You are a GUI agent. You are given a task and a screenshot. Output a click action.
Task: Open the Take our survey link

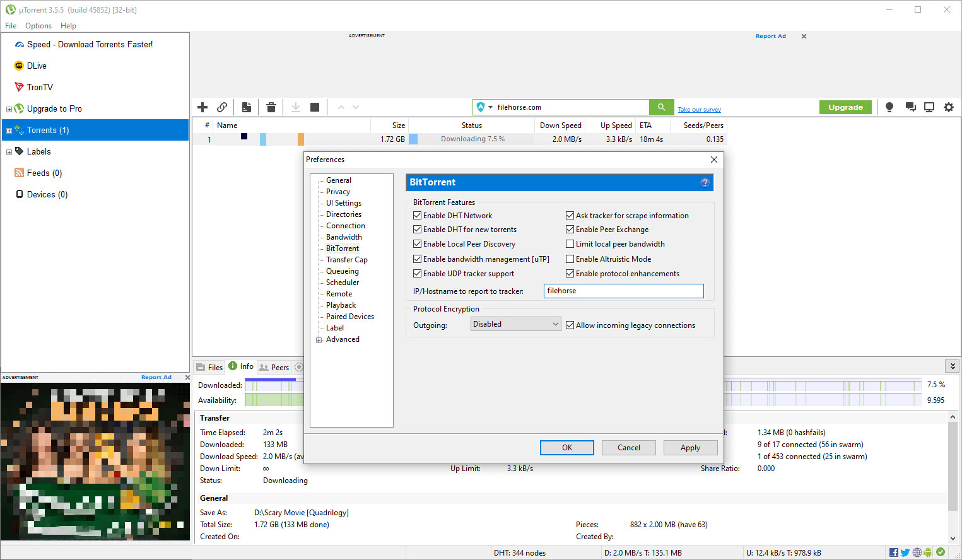[699, 110]
